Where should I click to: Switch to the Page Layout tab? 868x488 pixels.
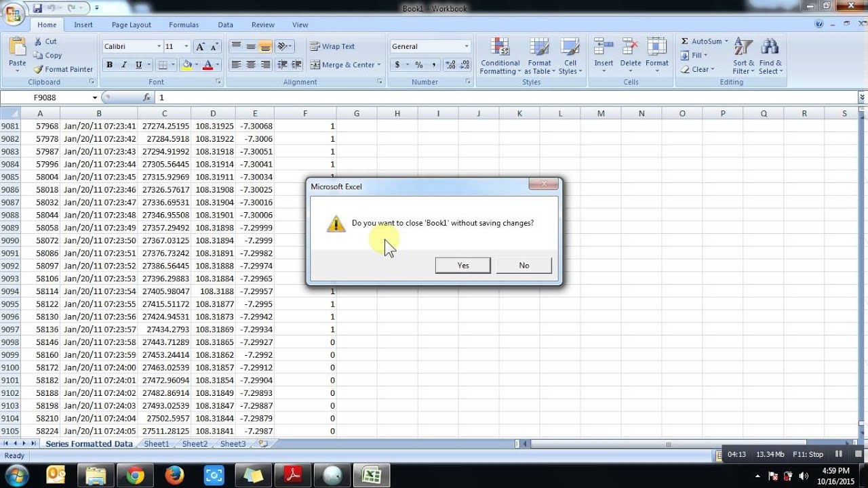coord(132,25)
